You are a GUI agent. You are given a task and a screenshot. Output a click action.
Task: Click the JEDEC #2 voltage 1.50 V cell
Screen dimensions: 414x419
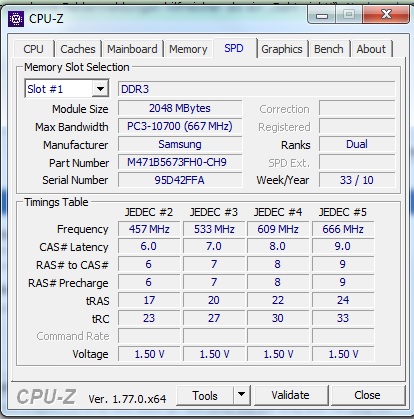tap(149, 354)
